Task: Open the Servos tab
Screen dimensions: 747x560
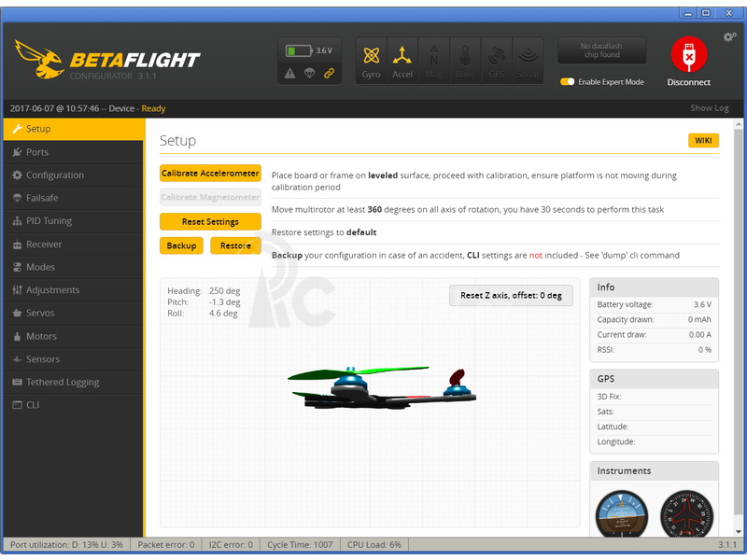Action: (74, 313)
